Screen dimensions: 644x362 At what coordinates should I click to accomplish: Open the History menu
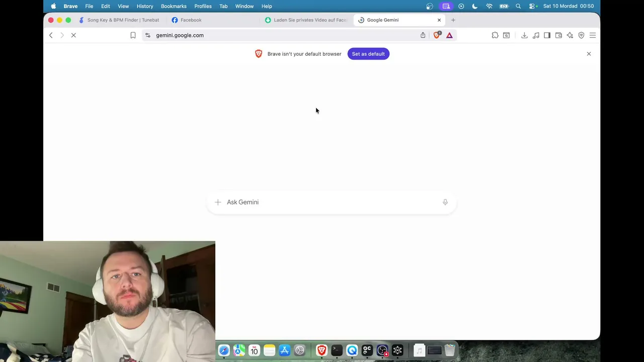pos(145,6)
